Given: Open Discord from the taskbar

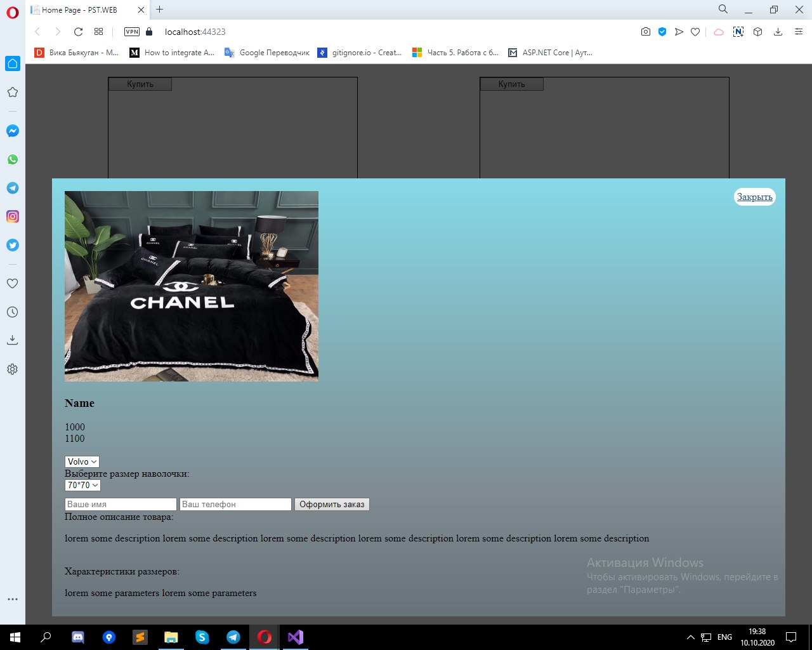Looking at the screenshot, I should pyautogui.click(x=78, y=637).
